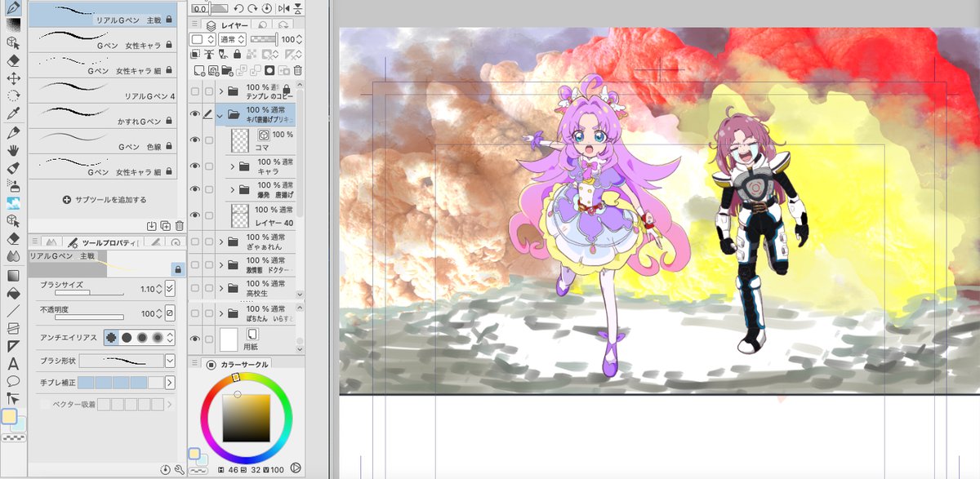Expand the ぎゃぁれん folder
The image size is (980, 479).
(221, 242)
